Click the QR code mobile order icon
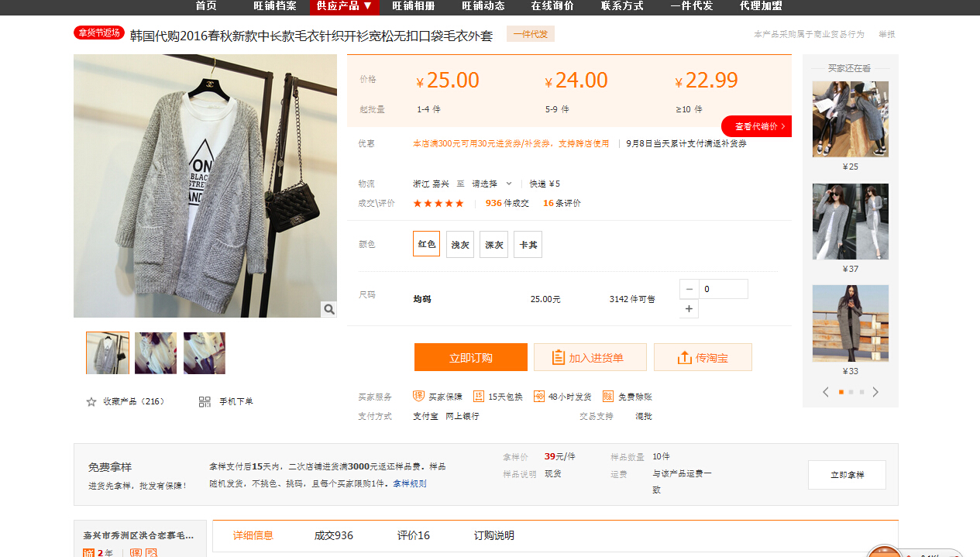 pos(205,401)
